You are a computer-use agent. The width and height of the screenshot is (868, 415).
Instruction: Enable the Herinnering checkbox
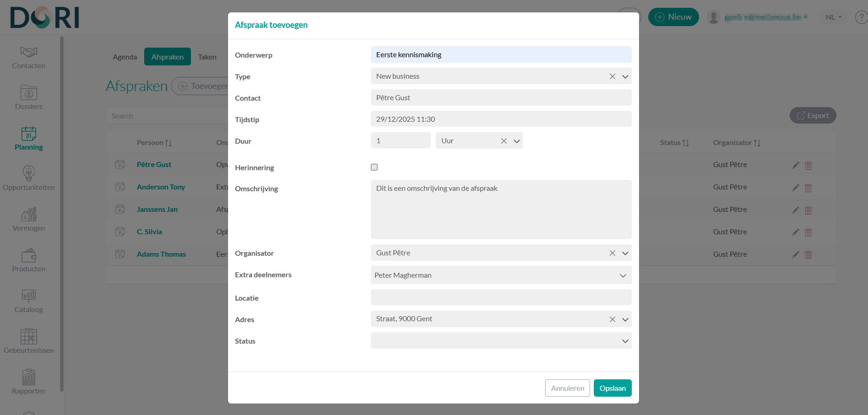click(374, 167)
